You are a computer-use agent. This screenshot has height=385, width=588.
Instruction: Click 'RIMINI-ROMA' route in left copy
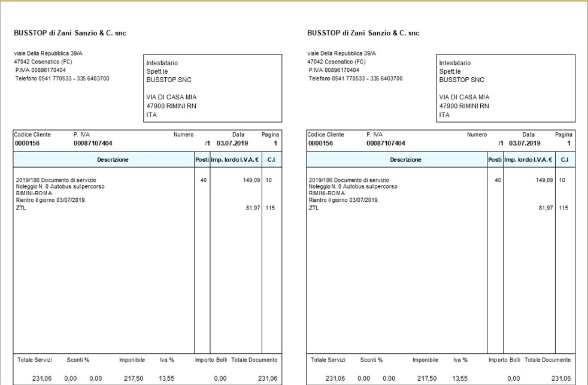pos(34,193)
